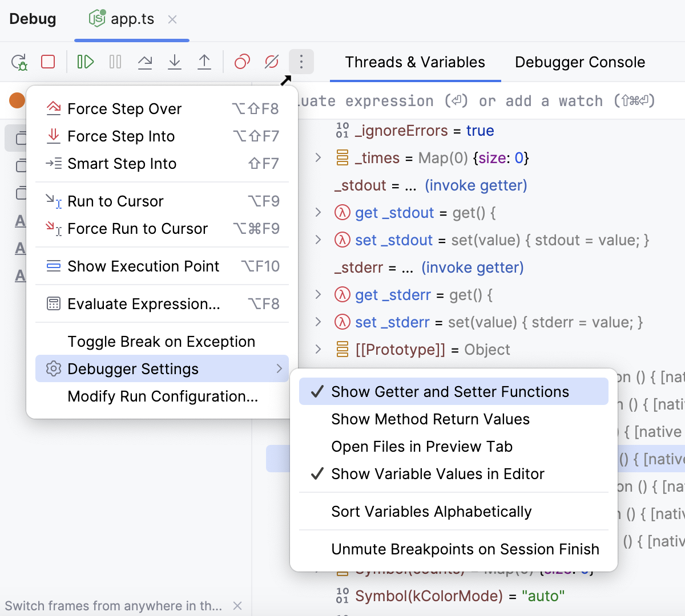
Task: Choose Modify Run Configuration option
Action: click(163, 396)
